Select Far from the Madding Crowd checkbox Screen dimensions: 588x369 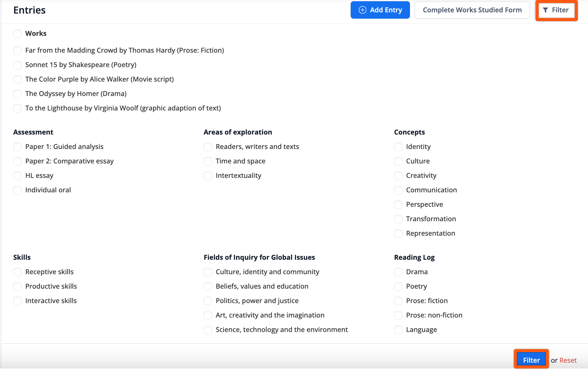pyautogui.click(x=17, y=50)
